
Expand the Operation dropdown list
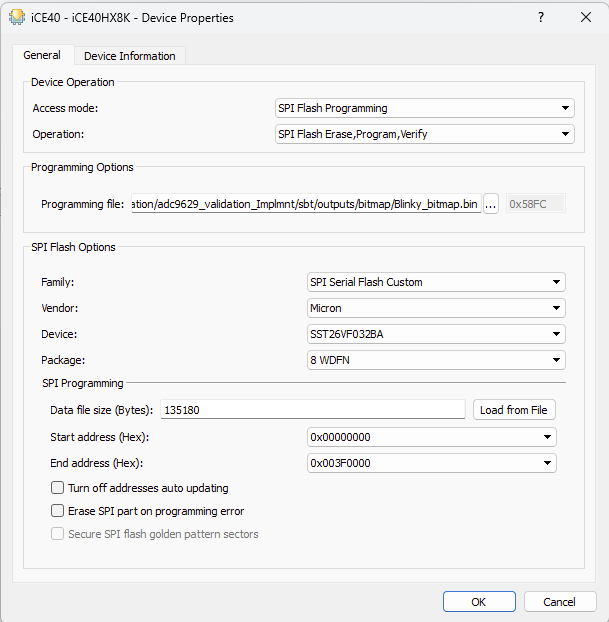point(424,134)
